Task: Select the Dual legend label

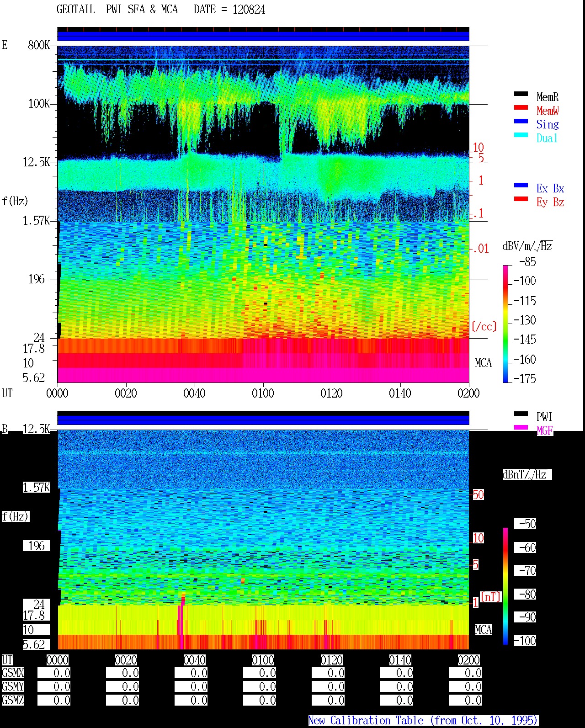Action: tap(548, 138)
